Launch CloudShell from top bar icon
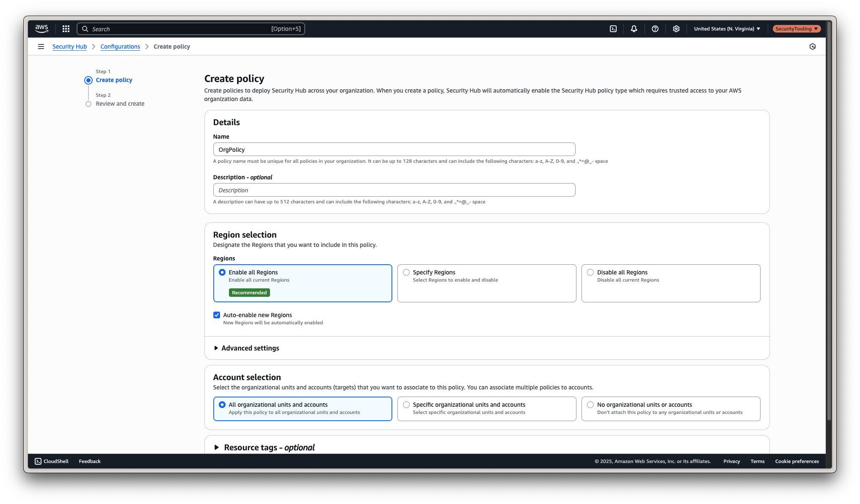Screen dimensions: 860x504 point(613,29)
